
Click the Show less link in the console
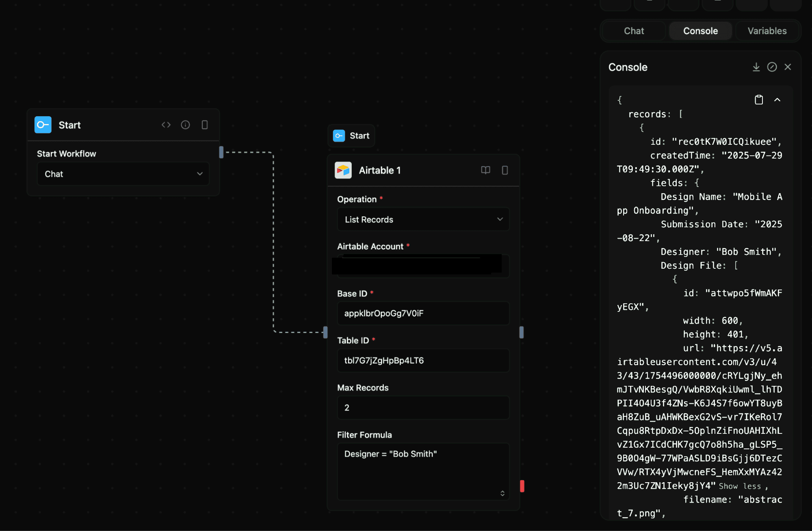click(740, 486)
